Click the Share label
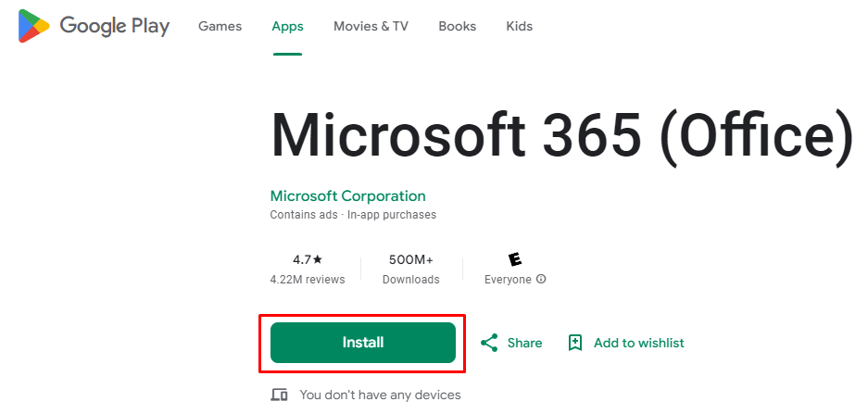Screen dimensions: 868x414 pos(524,344)
